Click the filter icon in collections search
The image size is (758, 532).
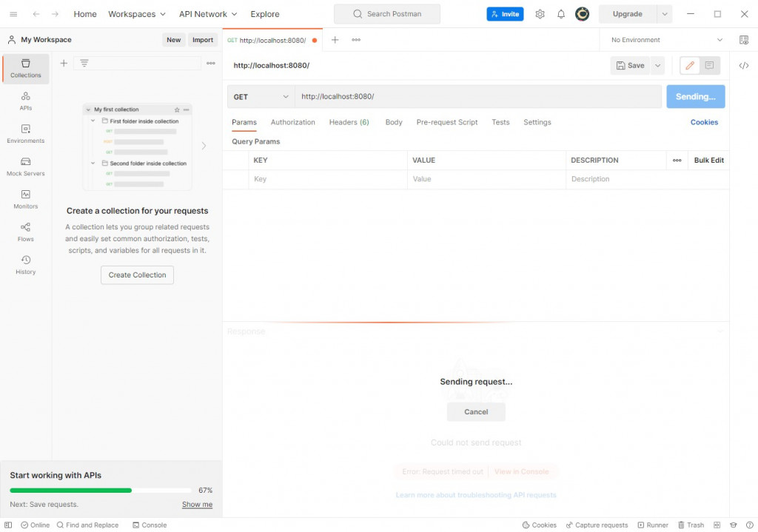coord(84,64)
